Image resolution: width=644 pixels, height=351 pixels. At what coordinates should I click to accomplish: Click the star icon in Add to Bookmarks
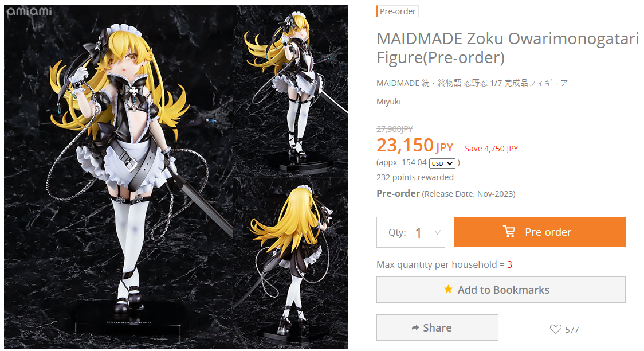[448, 290]
